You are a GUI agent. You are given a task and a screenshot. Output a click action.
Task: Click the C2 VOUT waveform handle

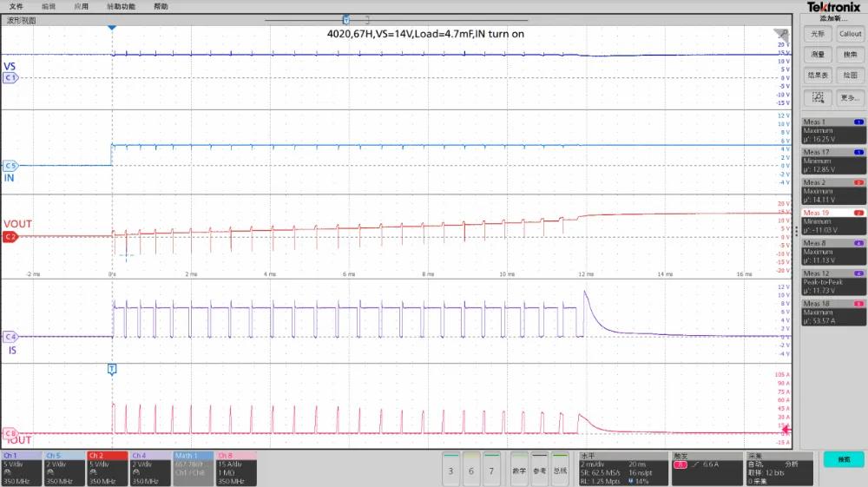(x=10, y=236)
